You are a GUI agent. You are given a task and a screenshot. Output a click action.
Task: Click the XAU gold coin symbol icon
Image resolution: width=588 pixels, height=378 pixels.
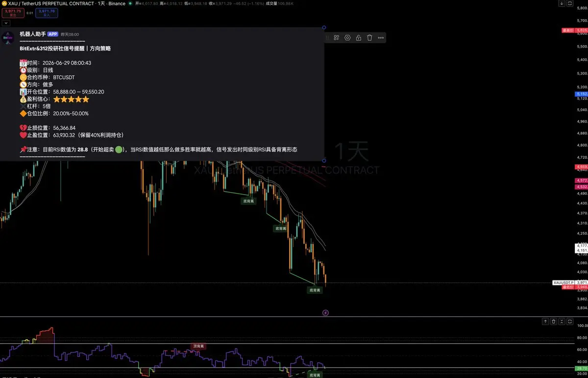pyautogui.click(x=4, y=3)
